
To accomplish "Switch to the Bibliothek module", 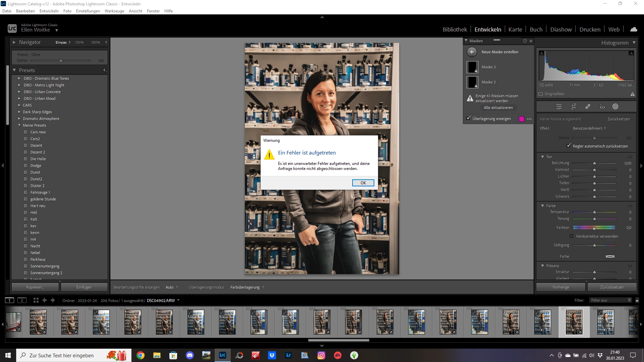I will [454, 29].
